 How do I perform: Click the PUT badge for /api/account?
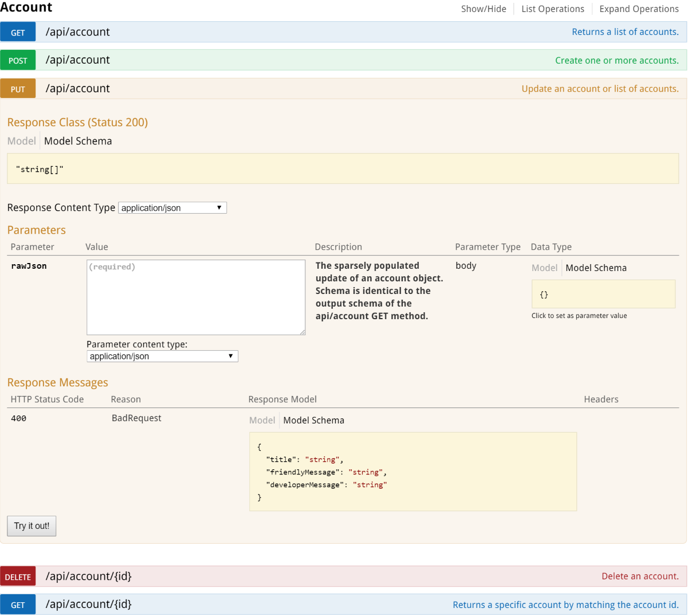point(17,88)
